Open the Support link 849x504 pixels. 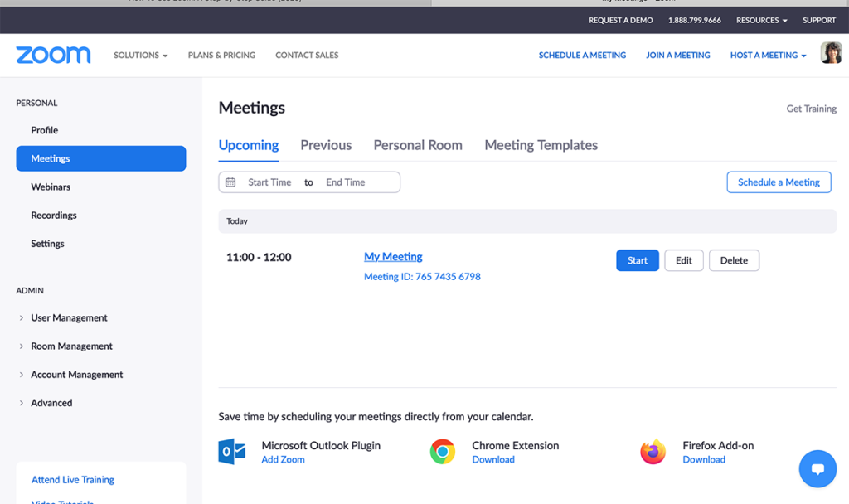pos(818,20)
